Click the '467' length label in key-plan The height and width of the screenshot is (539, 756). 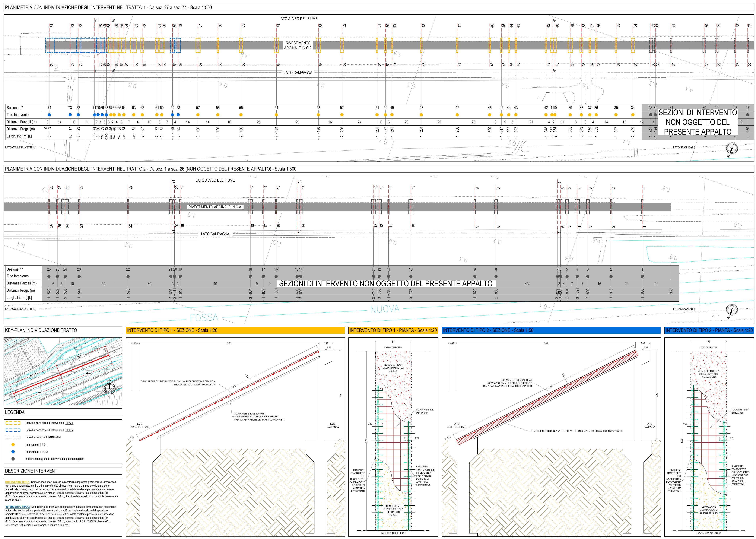[x=40, y=393]
